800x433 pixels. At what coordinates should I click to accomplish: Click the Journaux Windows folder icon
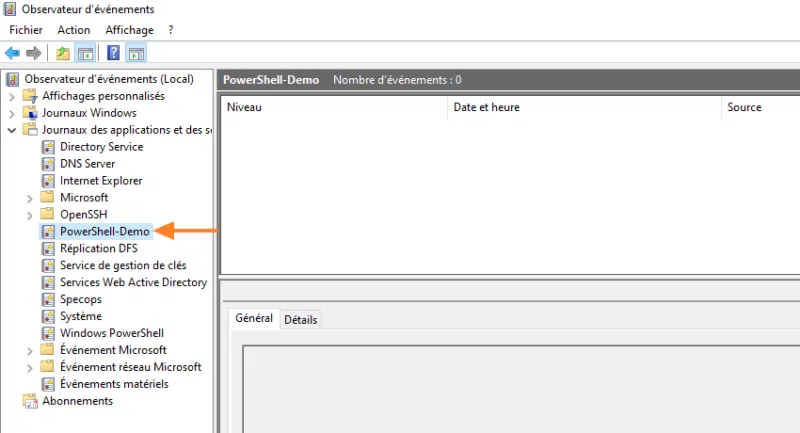click(x=31, y=113)
